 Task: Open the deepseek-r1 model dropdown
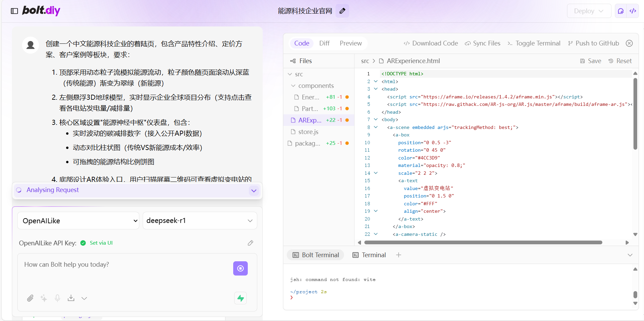[200, 221]
